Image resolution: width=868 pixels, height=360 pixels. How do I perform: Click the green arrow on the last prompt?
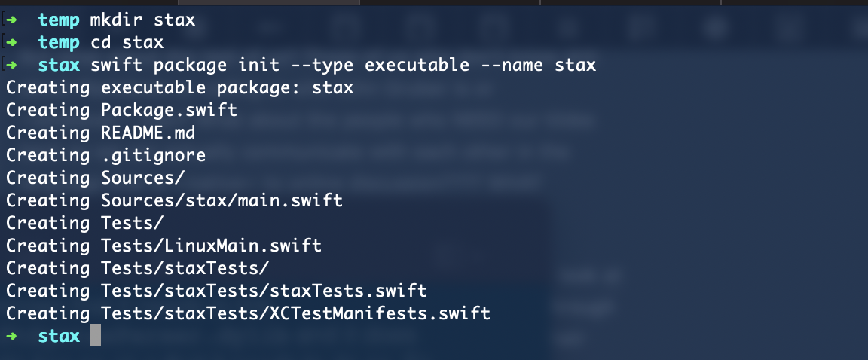click(11, 336)
